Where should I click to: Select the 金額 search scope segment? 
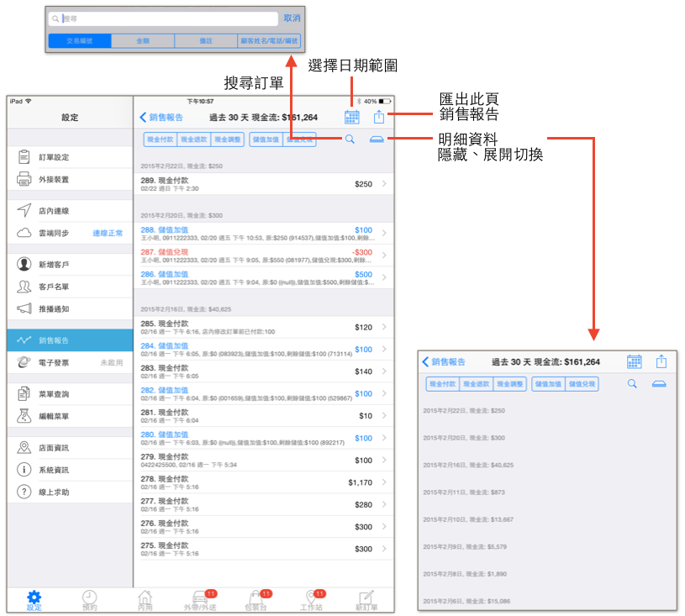pyautogui.click(x=143, y=40)
